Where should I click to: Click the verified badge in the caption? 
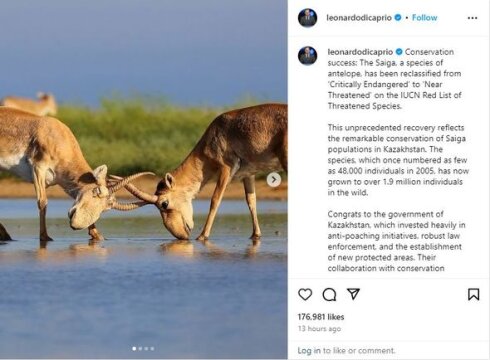point(399,52)
